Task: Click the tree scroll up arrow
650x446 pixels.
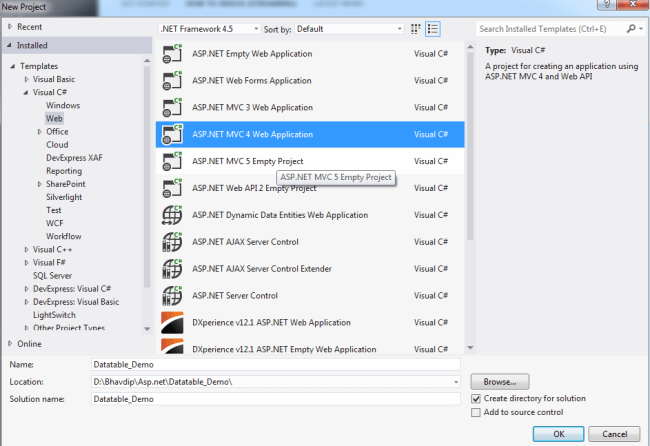Action: 147,61
